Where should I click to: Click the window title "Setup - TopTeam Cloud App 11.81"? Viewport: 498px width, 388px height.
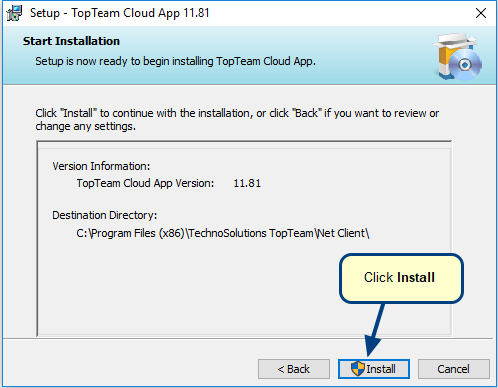coord(120,13)
